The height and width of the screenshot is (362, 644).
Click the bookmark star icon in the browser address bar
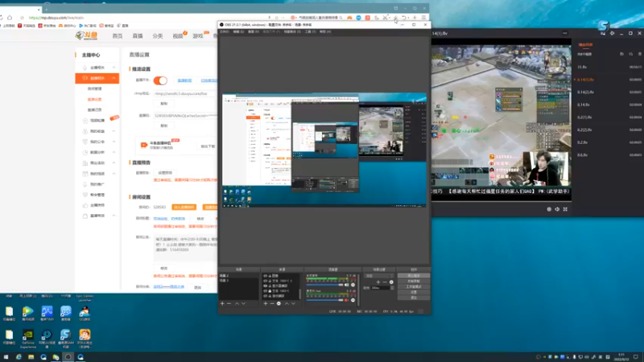[23, 18]
